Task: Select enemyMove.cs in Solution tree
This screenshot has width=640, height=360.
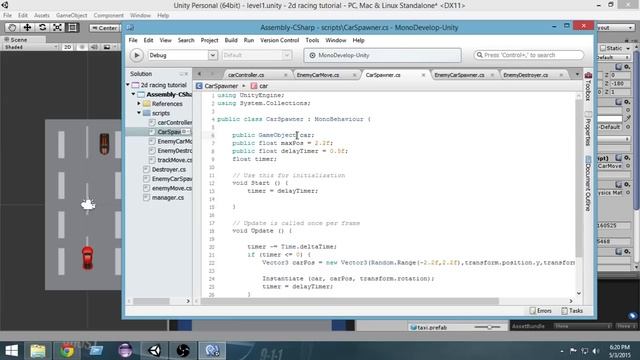Action: 171,188
